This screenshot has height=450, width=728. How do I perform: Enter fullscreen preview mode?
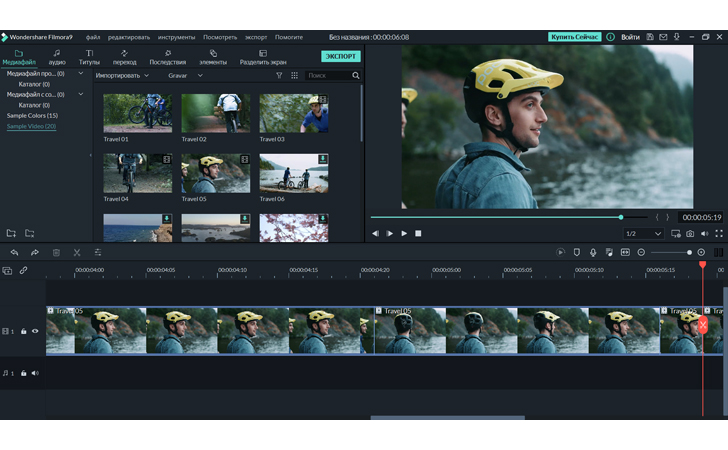point(719,234)
